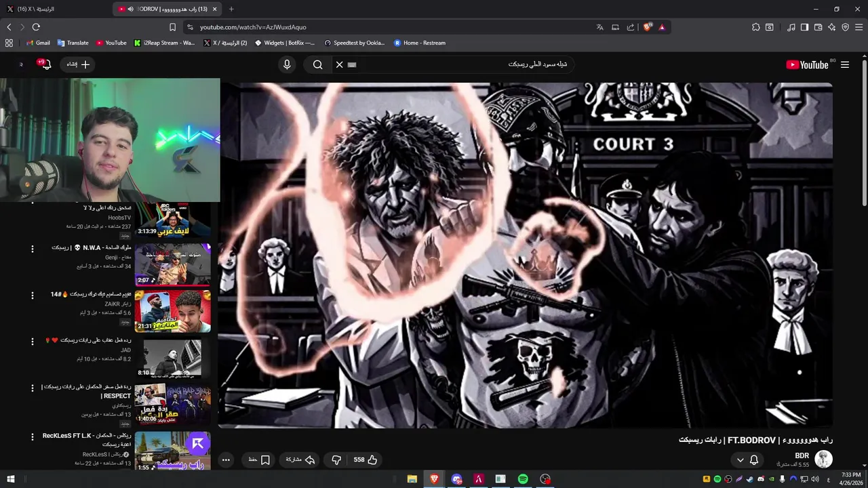Expand subscription options chevron next to bell
Viewport: 868px width, 488px height.
[741, 460]
